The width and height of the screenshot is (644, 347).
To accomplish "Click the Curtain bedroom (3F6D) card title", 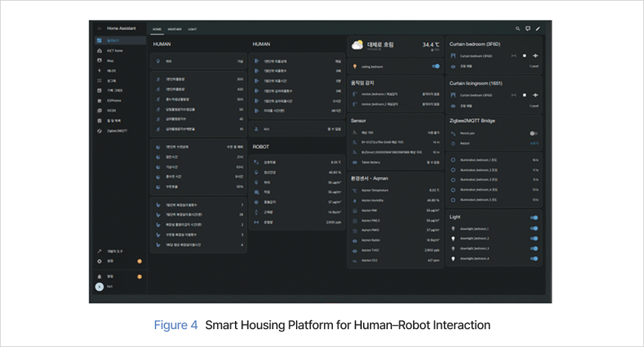I will point(475,44).
